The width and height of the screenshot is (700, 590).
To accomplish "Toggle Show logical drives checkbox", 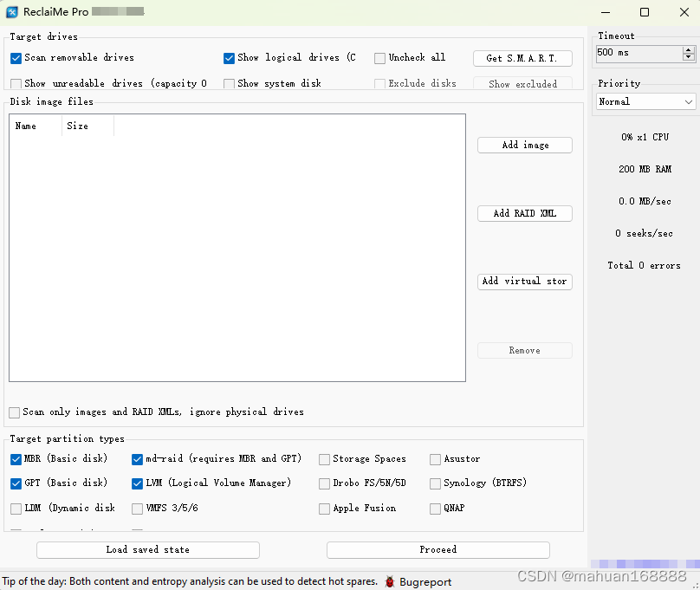I will click(x=229, y=58).
